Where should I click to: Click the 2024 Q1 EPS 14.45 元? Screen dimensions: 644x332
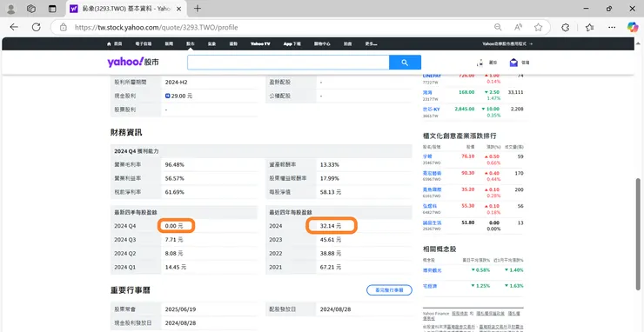click(x=176, y=267)
